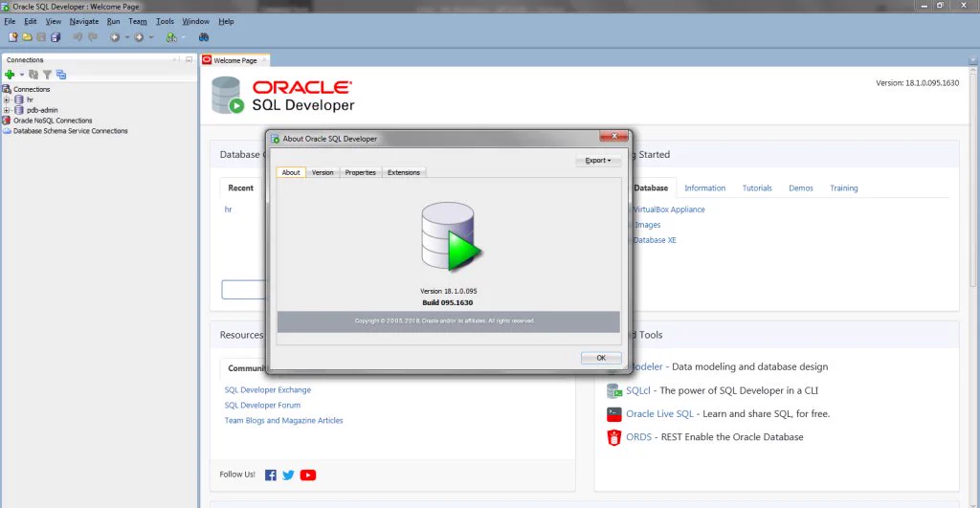Open the SQL Developer Exchange link

tap(268, 390)
